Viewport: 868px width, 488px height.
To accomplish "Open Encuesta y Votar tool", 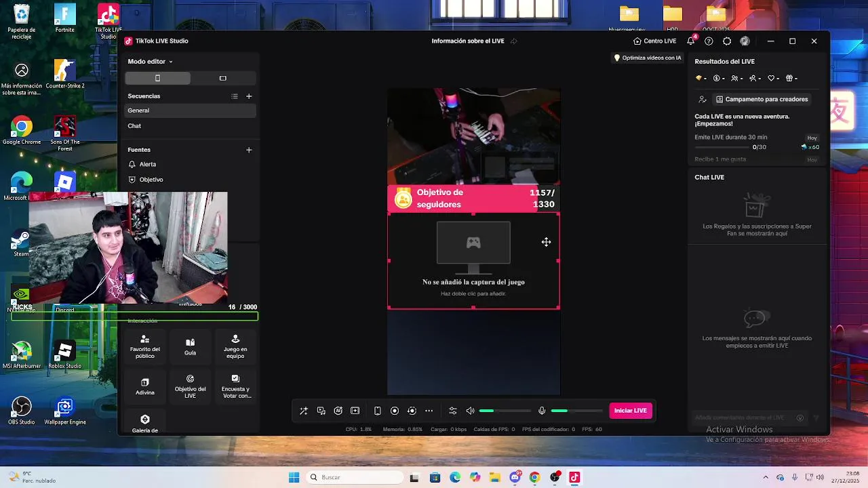I will [x=235, y=386].
